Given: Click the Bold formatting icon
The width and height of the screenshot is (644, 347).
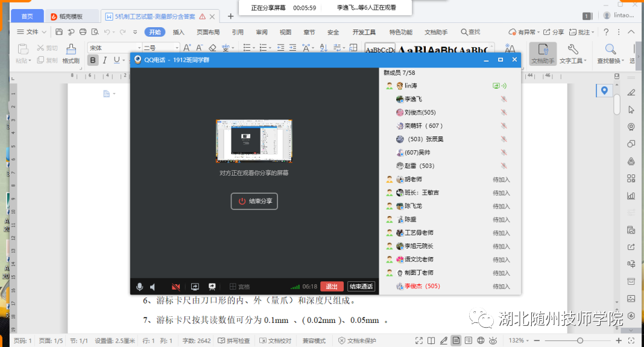Looking at the screenshot, I should [93, 60].
